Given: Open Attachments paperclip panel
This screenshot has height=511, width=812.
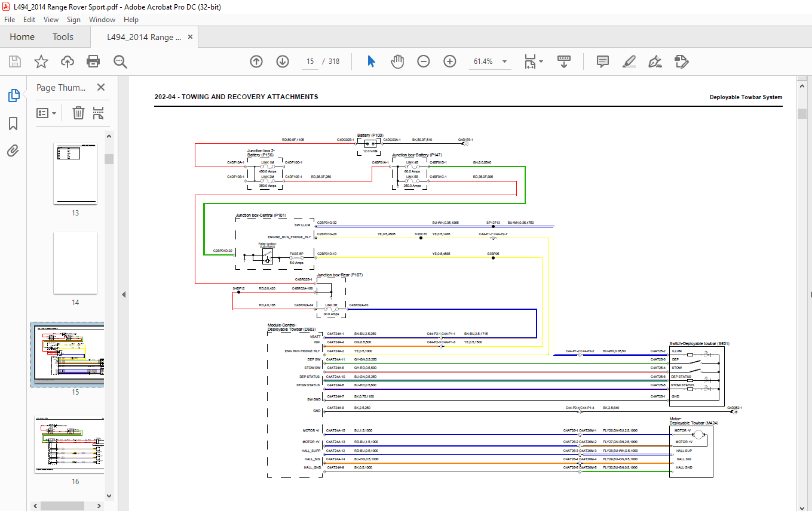Looking at the screenshot, I should click(x=13, y=151).
